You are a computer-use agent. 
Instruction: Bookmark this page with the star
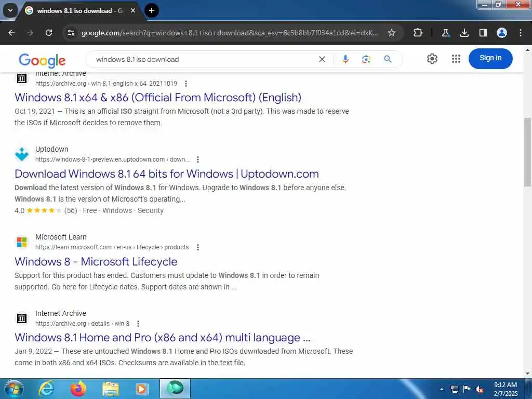click(392, 33)
